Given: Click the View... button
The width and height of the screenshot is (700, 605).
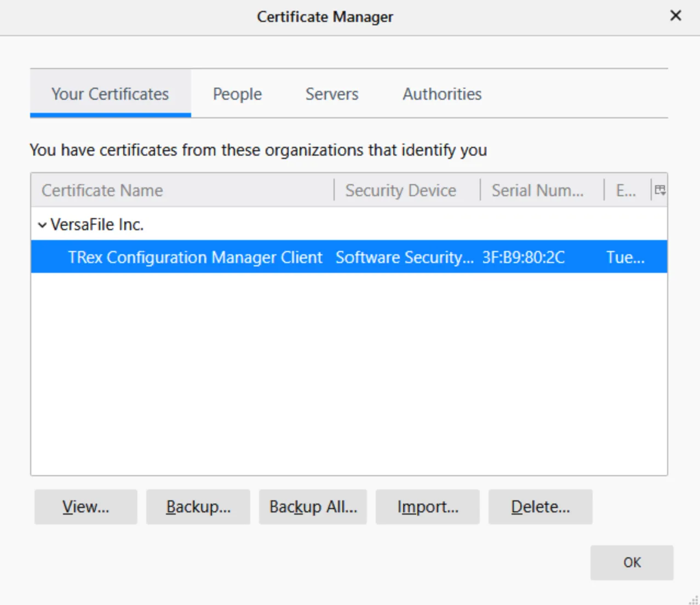Looking at the screenshot, I should 85,507.
